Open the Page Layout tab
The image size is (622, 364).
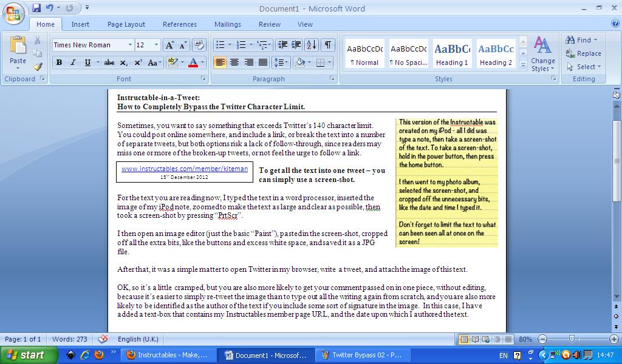coord(126,24)
